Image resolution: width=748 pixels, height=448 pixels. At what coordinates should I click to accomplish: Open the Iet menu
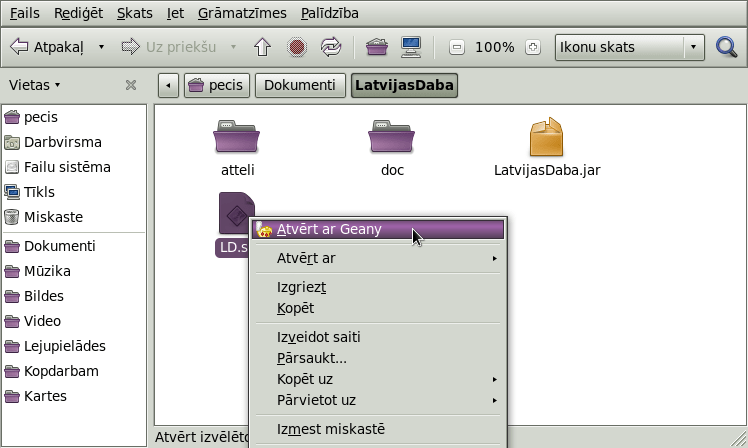pos(175,13)
